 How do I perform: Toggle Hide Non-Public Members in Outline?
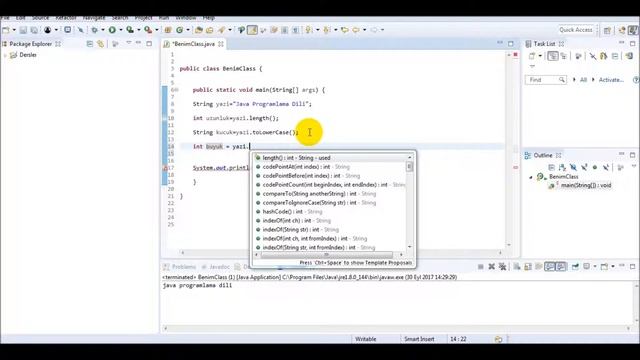595,167
